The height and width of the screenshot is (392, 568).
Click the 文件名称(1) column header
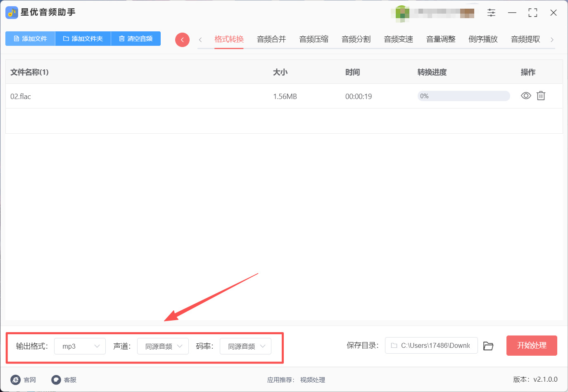pyautogui.click(x=29, y=72)
